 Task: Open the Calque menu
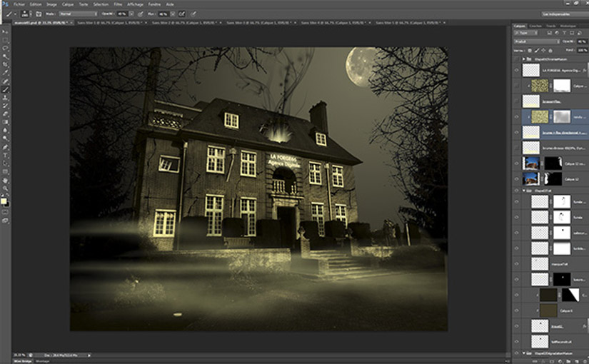pos(68,4)
